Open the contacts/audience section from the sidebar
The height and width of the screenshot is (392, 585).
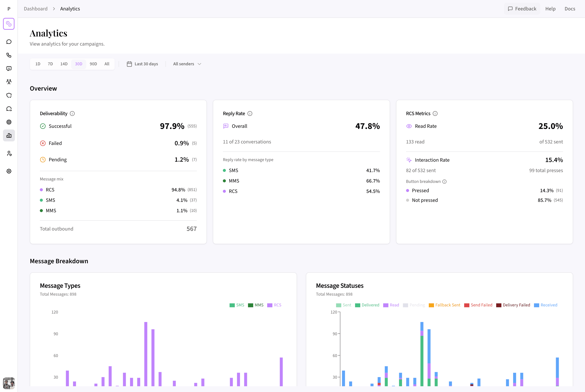point(9,82)
